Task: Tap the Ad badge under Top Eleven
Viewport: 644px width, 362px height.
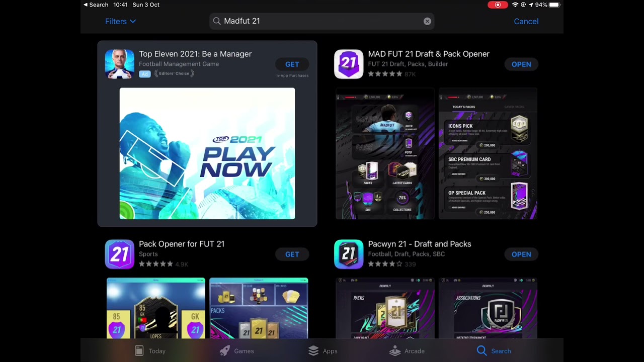Action: 144,74
